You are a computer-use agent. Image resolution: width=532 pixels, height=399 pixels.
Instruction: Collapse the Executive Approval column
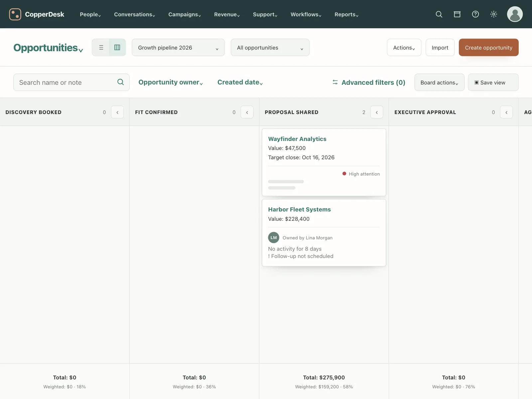pos(506,112)
